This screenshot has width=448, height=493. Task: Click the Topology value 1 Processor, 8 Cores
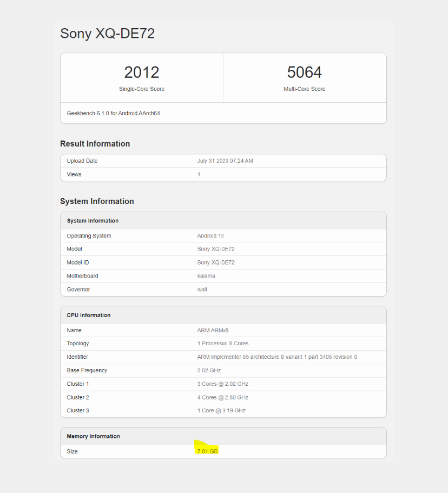[223, 344]
